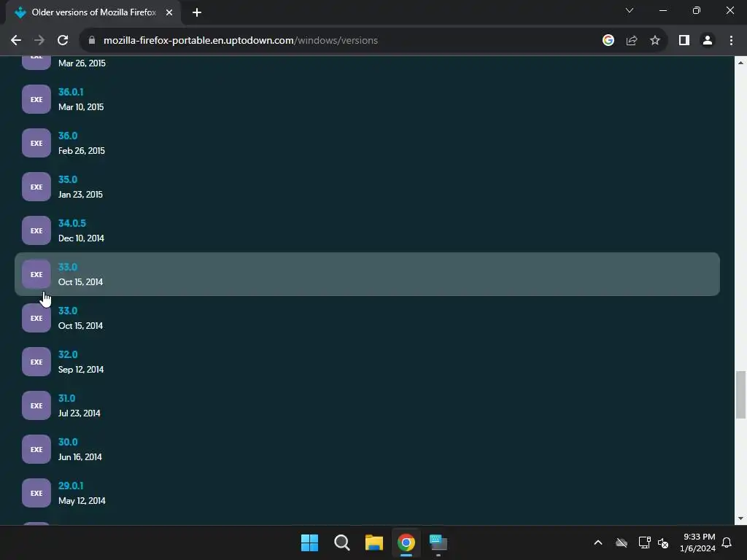The height and width of the screenshot is (560, 747).
Task: Click the forward navigation arrow
Action: coord(39,41)
